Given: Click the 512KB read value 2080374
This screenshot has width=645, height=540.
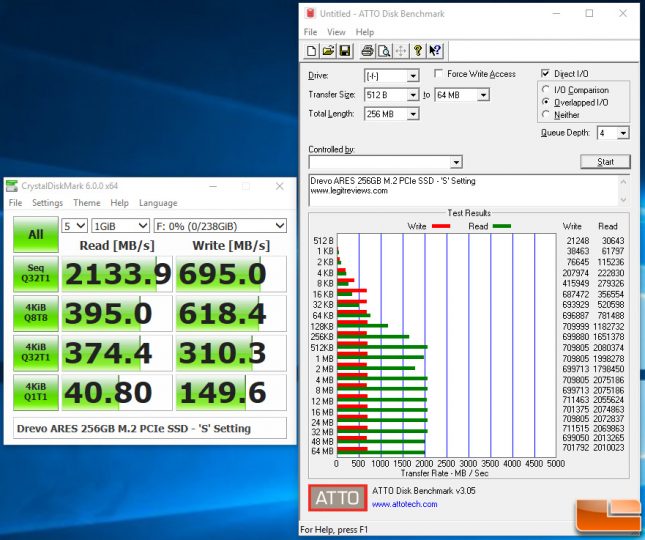Looking at the screenshot, I should (x=609, y=348).
